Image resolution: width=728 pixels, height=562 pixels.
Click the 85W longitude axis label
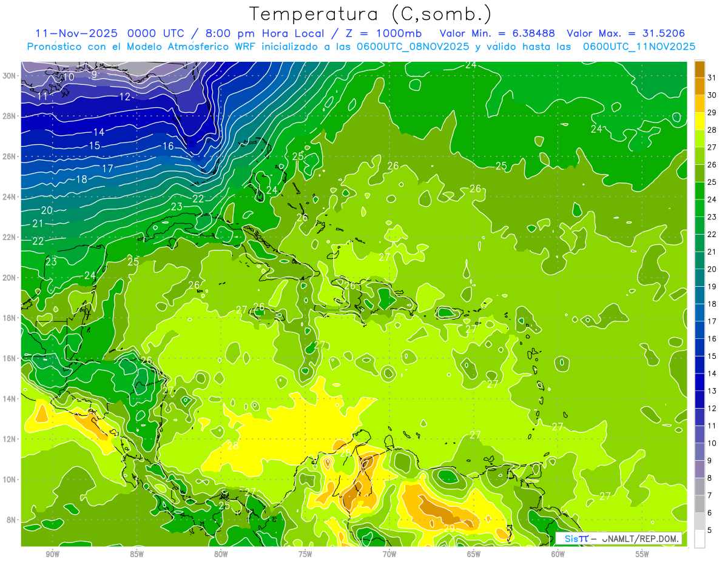tap(136, 554)
